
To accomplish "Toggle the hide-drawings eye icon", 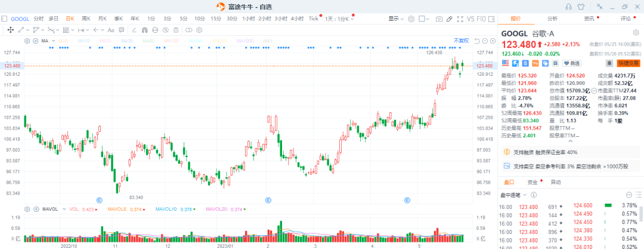I will point(166,30).
